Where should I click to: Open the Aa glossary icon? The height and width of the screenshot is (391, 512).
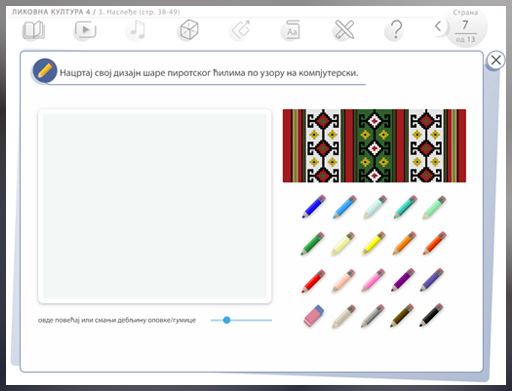pos(291,30)
